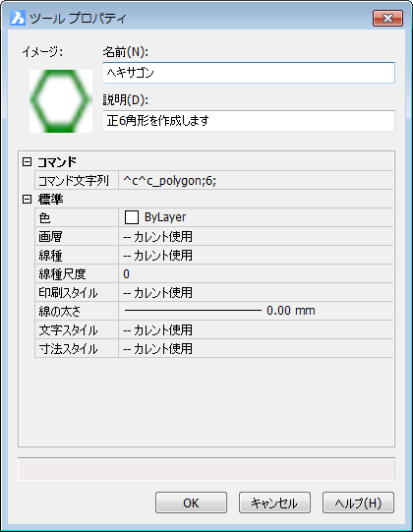Screen dimensions: 413x532
Task: Click the キャンセル button
Action: tap(274, 502)
